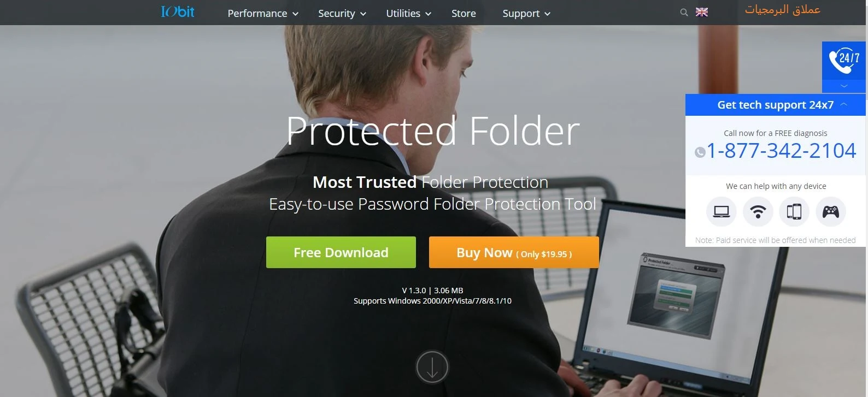
Task: Click Buy Now for $19.95
Action: point(514,252)
